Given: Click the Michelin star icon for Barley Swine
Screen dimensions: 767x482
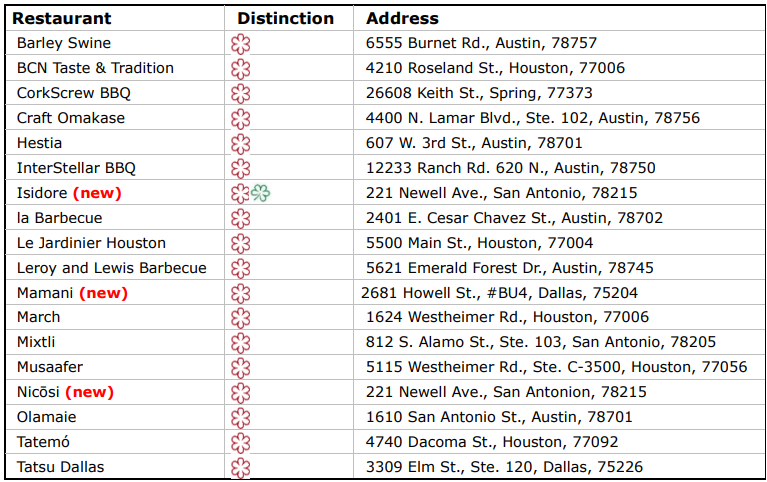Looking at the screenshot, I should tap(240, 44).
